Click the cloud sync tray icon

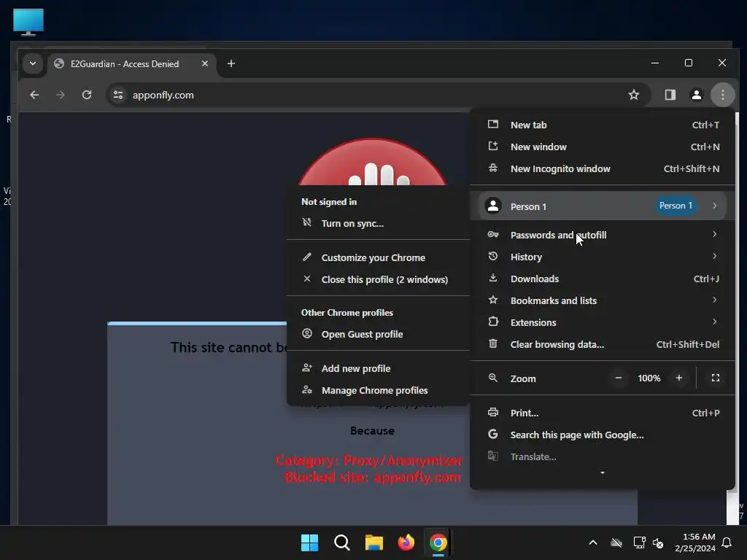pos(616,542)
